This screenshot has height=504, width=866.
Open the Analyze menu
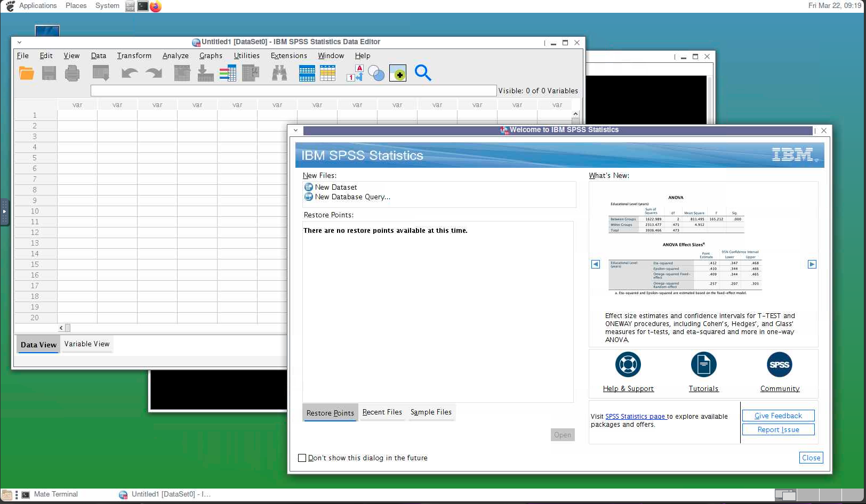[x=175, y=55]
